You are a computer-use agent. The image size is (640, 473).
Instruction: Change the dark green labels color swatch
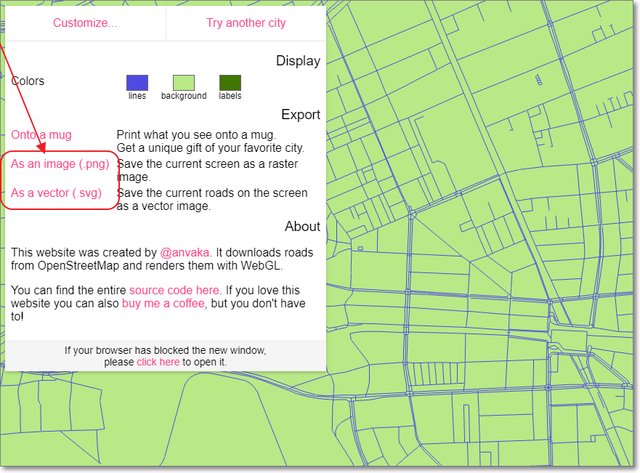pyautogui.click(x=230, y=82)
